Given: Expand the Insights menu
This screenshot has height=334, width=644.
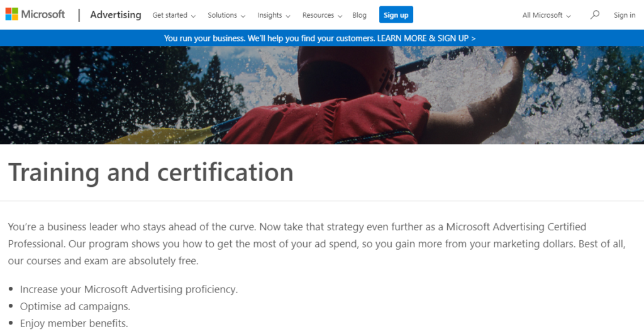Looking at the screenshot, I should tap(274, 15).
